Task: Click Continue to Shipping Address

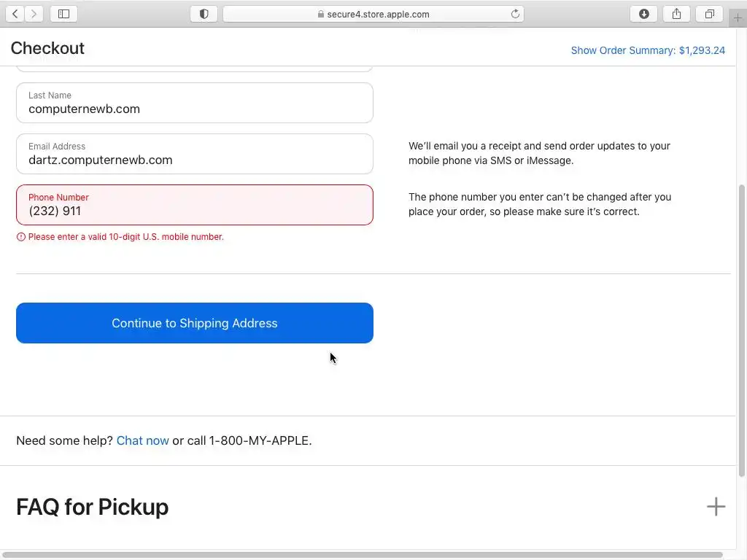Action: (195, 323)
